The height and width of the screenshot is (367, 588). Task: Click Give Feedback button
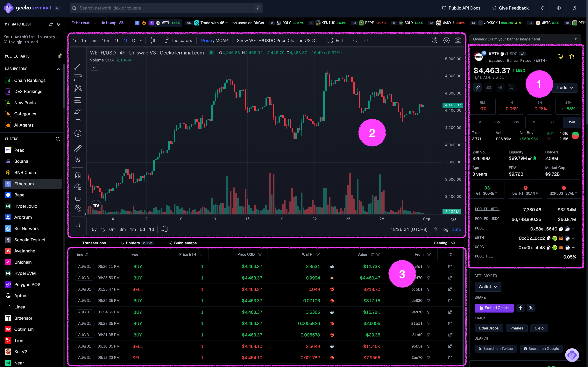pyautogui.click(x=510, y=8)
